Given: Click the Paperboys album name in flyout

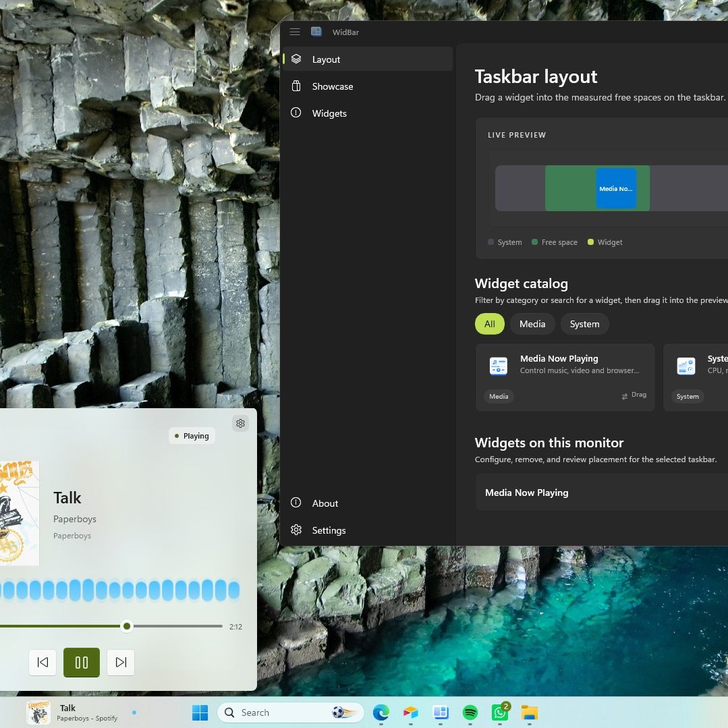Looking at the screenshot, I should (72, 536).
